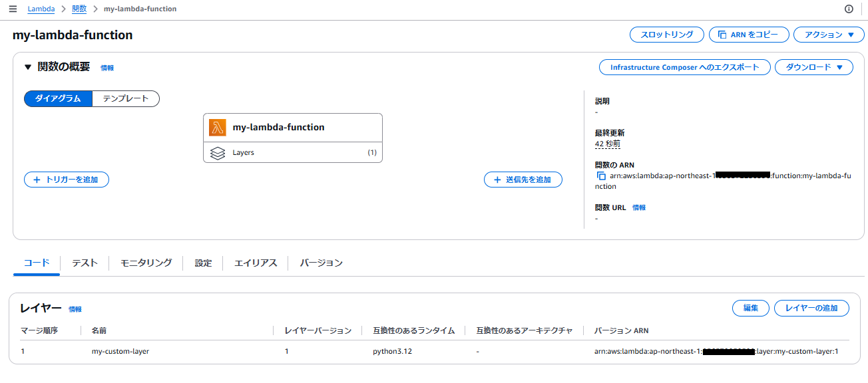The width and height of the screenshot is (868, 383).
Task: Open 情報 link next to レイヤー heading
Action: 75,309
